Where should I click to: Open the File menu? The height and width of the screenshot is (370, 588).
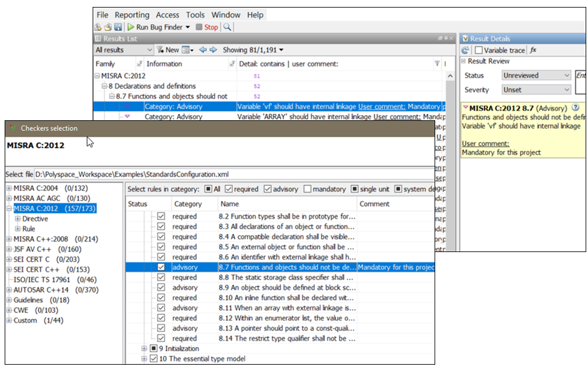pyautogui.click(x=102, y=15)
